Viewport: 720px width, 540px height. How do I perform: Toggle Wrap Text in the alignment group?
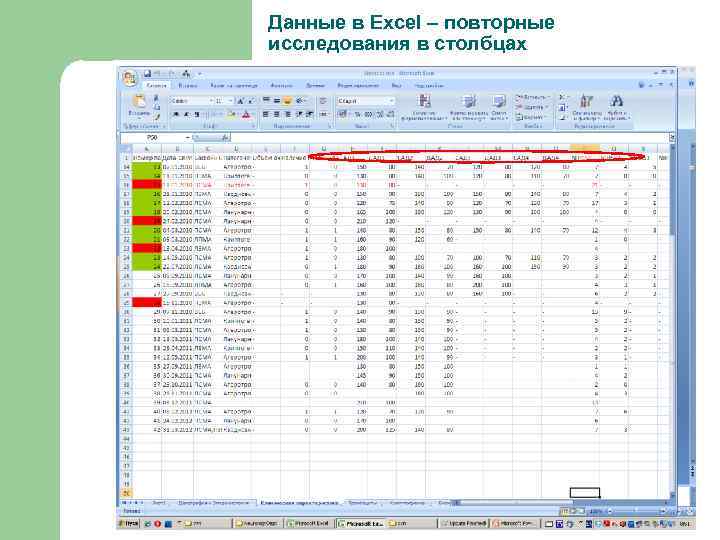click(323, 101)
